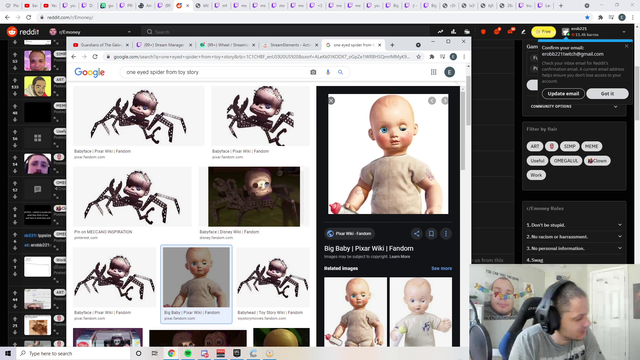Open more options for Big Baby image

446,234
